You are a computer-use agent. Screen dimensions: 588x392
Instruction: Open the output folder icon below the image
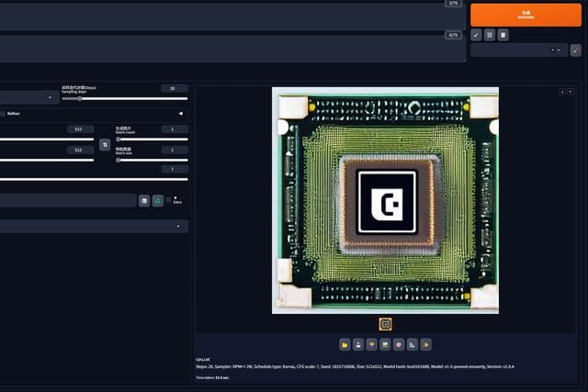pyautogui.click(x=345, y=345)
